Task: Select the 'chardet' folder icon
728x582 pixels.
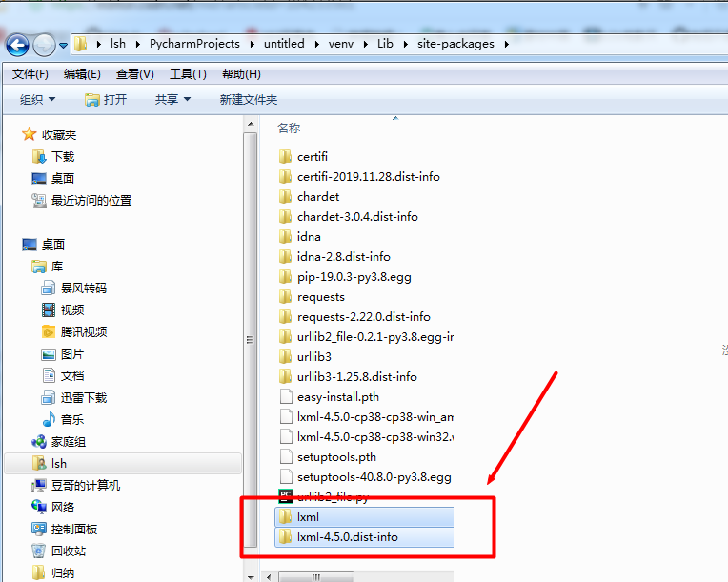Action: point(285,197)
